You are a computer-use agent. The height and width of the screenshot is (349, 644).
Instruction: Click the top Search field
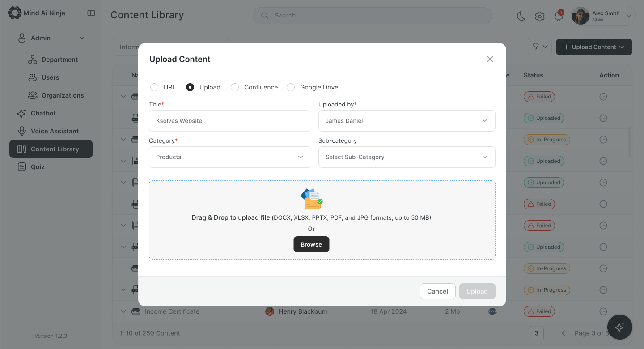[372, 15]
